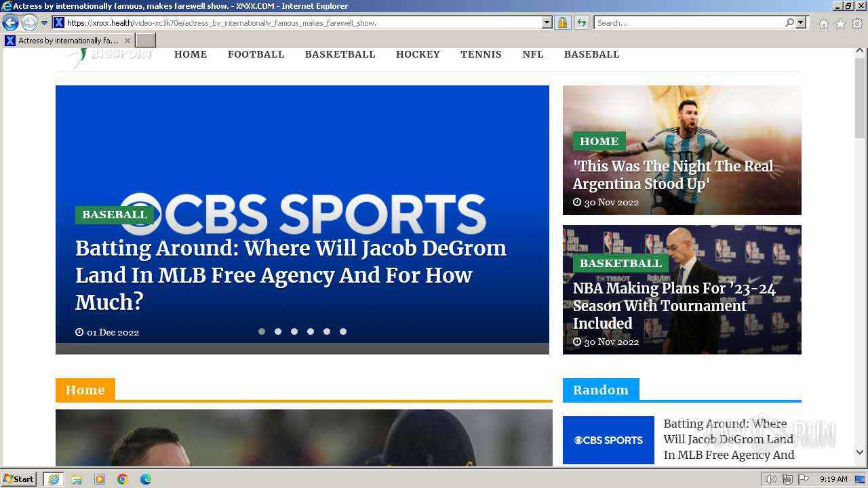The width and height of the screenshot is (868, 488).
Task: Expand the address bar autocomplete dropdown
Action: pos(547,22)
